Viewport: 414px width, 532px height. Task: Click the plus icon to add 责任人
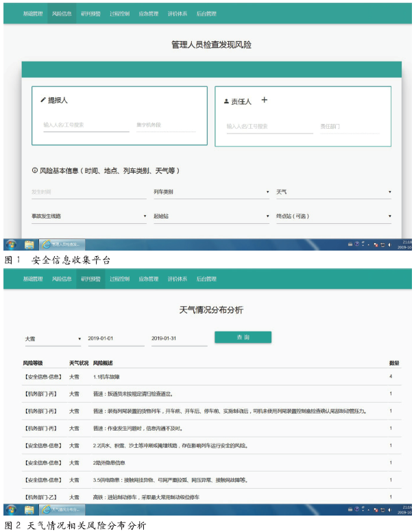click(265, 100)
